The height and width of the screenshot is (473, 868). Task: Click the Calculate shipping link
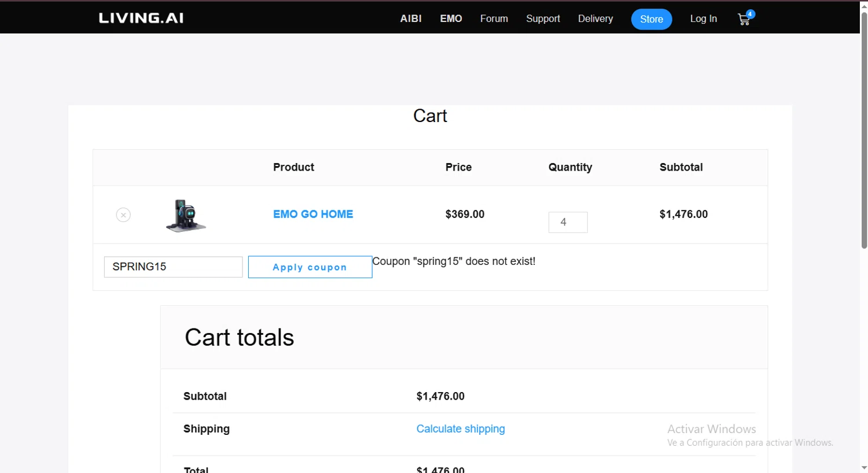point(461,428)
